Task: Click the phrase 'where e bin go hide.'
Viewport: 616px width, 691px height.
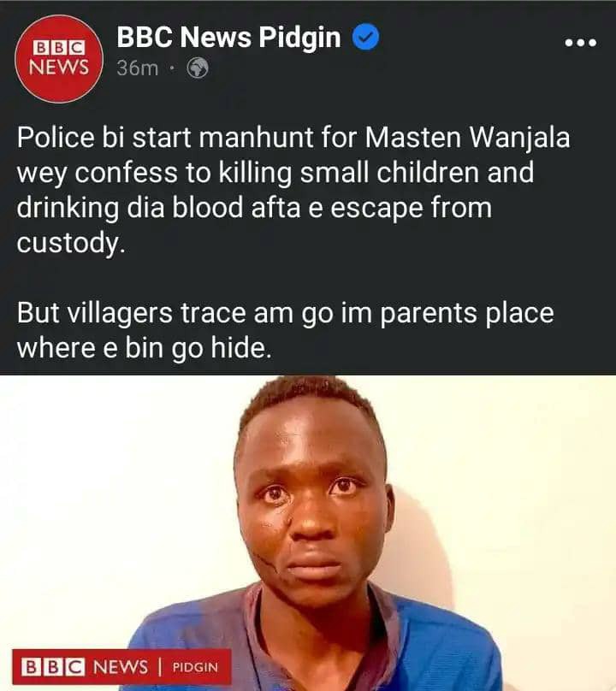Action: (144, 348)
